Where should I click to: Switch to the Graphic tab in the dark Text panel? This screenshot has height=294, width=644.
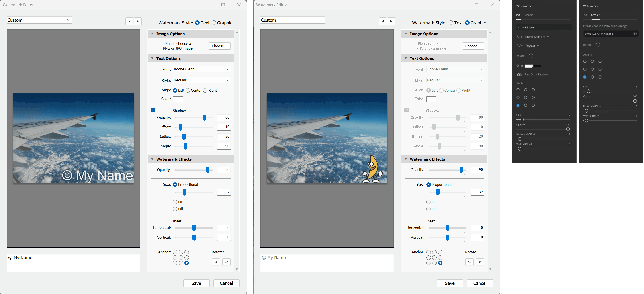[529, 15]
